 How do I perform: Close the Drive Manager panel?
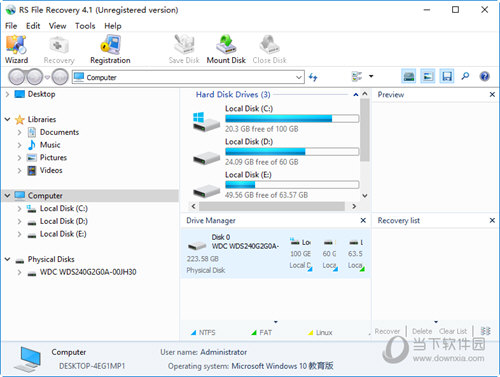[x=363, y=220]
